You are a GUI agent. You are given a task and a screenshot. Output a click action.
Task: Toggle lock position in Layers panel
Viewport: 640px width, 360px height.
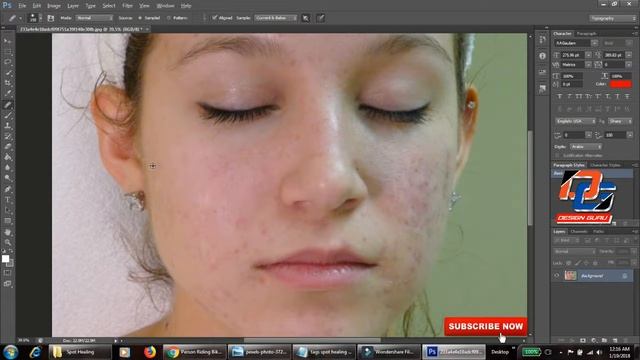click(586, 263)
